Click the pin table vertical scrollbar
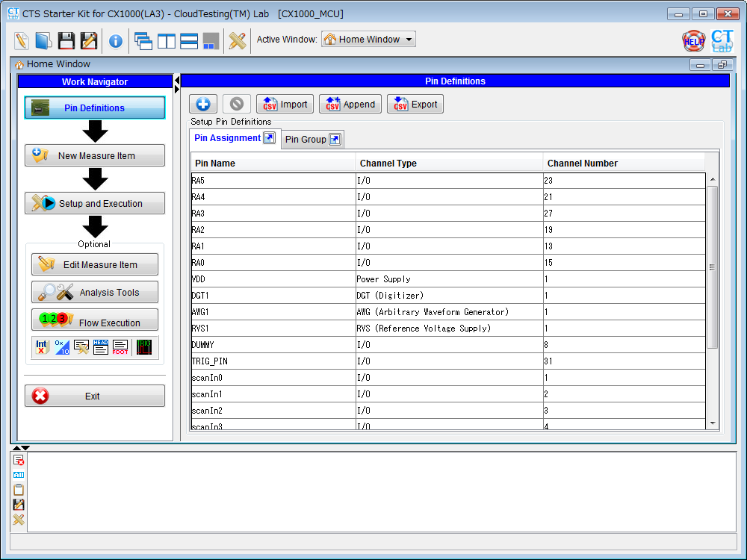747x560 pixels. click(x=712, y=267)
